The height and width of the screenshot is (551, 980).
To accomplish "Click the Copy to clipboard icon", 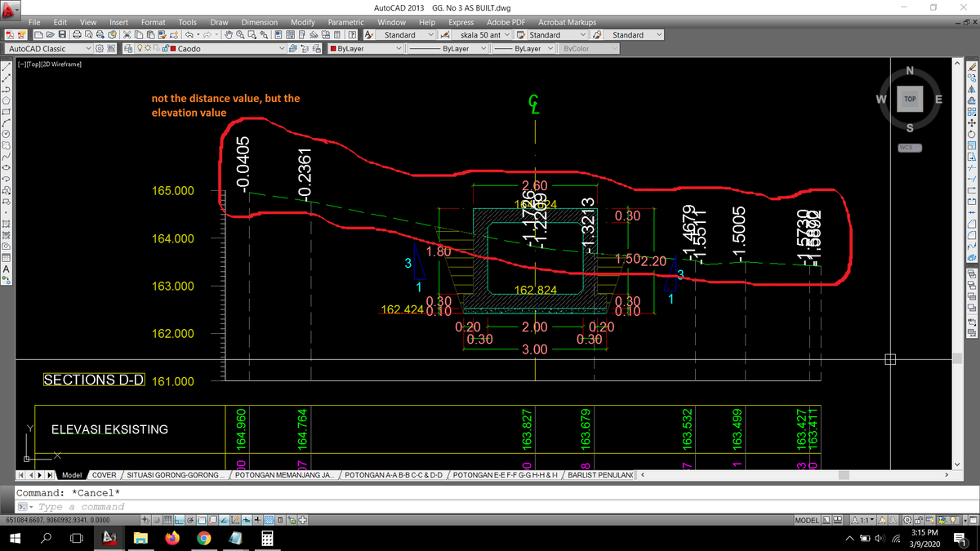I will [x=140, y=35].
